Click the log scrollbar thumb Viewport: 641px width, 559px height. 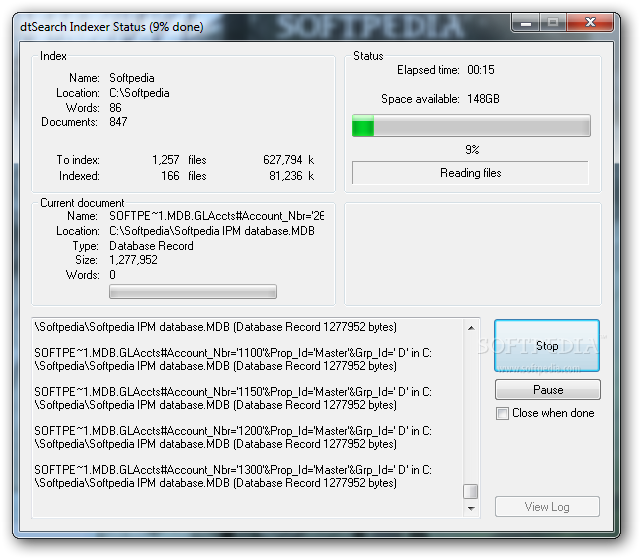click(471, 492)
